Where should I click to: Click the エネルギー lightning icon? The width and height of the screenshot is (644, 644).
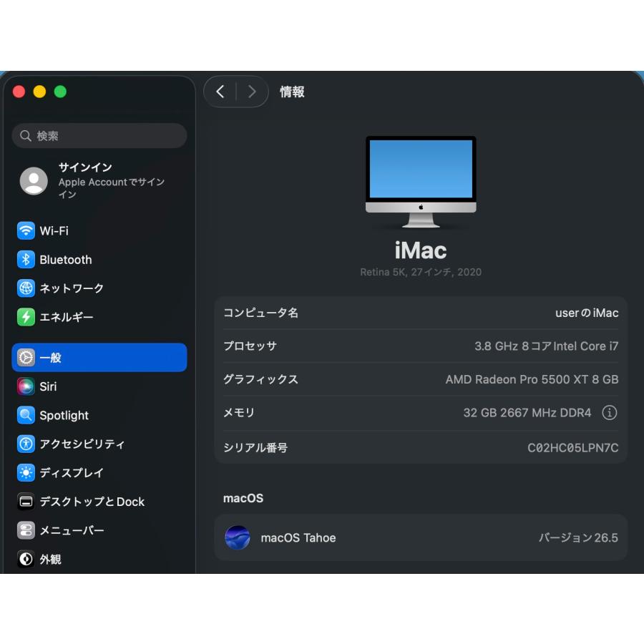tap(26, 317)
